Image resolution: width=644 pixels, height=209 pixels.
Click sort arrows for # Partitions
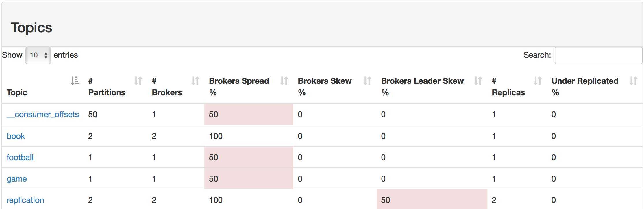coord(138,81)
